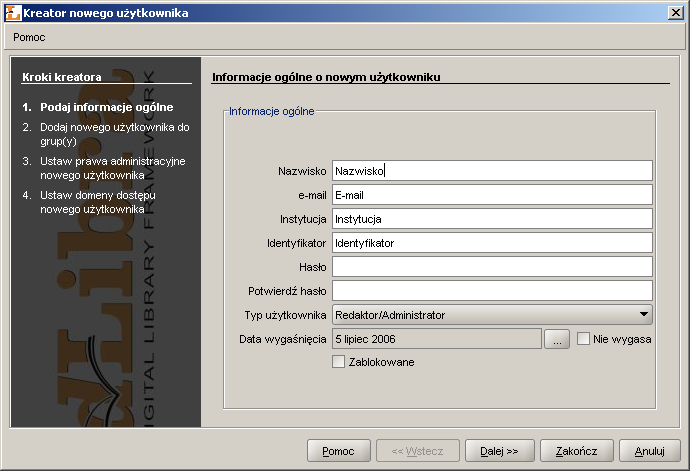Click the << Wstecz button

pyautogui.click(x=418, y=451)
